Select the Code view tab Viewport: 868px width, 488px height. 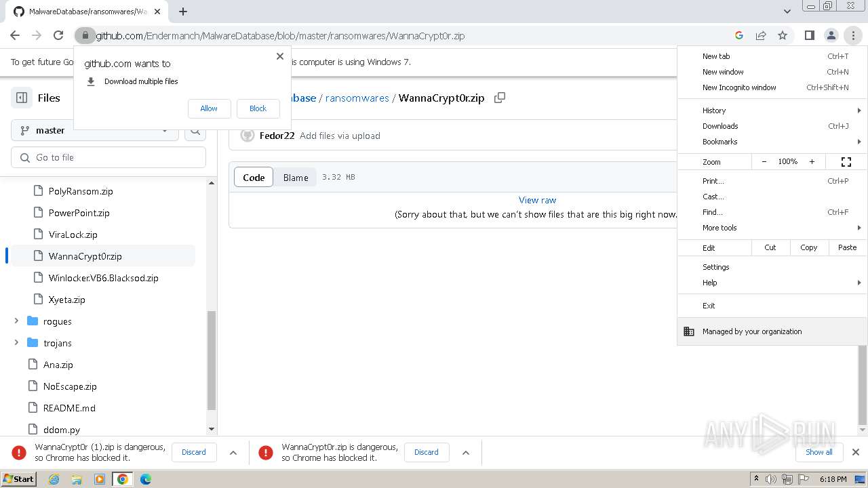(254, 178)
